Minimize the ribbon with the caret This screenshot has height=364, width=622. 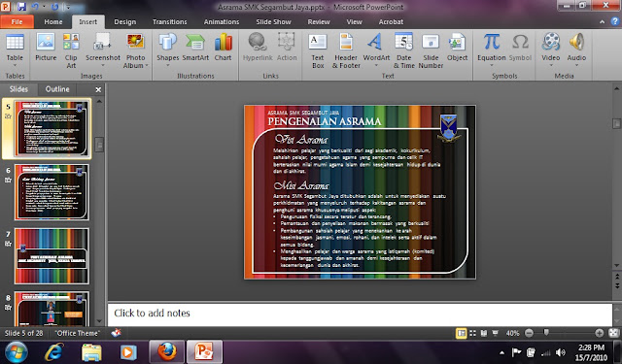point(603,21)
